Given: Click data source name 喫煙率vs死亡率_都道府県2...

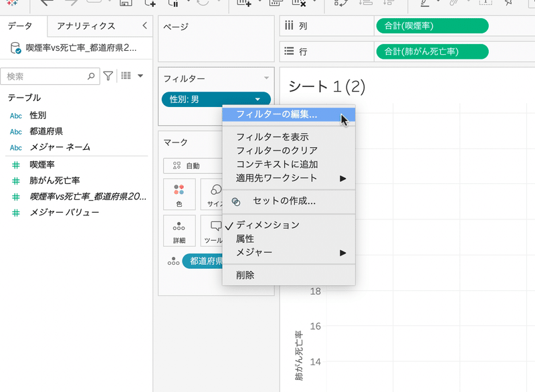Looking at the screenshot, I should click(x=81, y=47).
